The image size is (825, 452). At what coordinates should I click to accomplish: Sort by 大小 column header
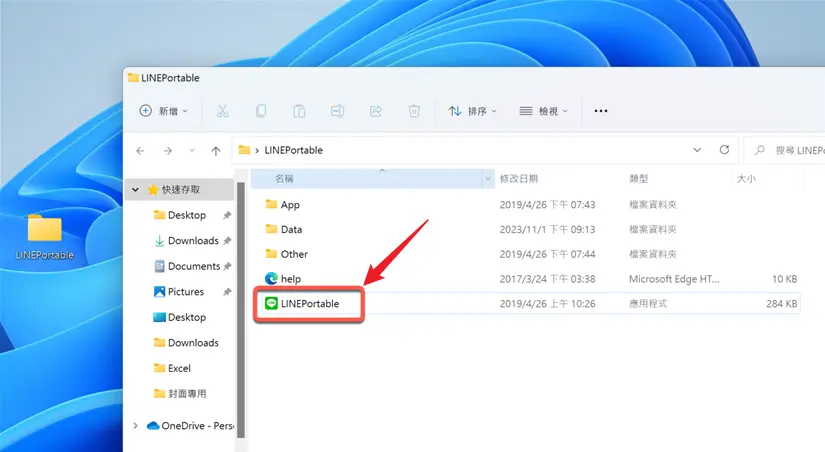pyautogui.click(x=746, y=179)
